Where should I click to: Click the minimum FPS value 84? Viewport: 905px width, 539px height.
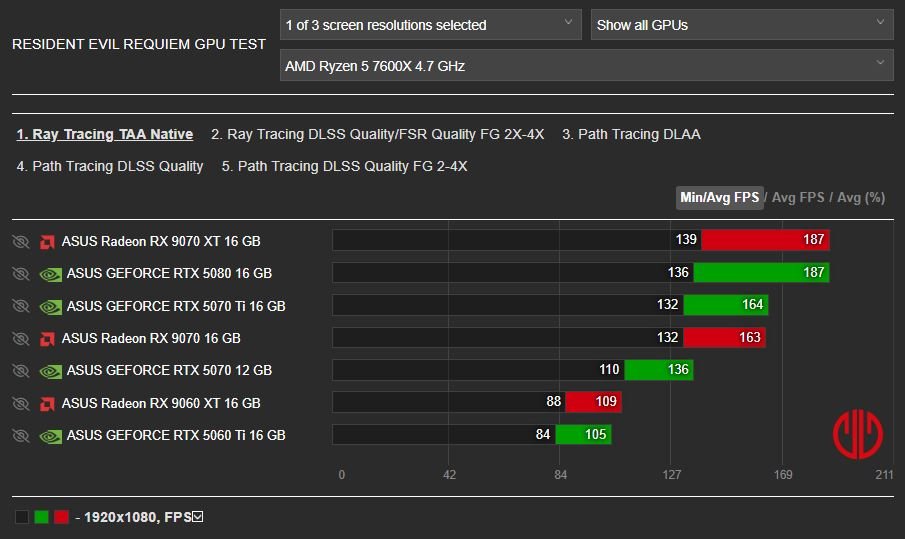[x=543, y=435]
